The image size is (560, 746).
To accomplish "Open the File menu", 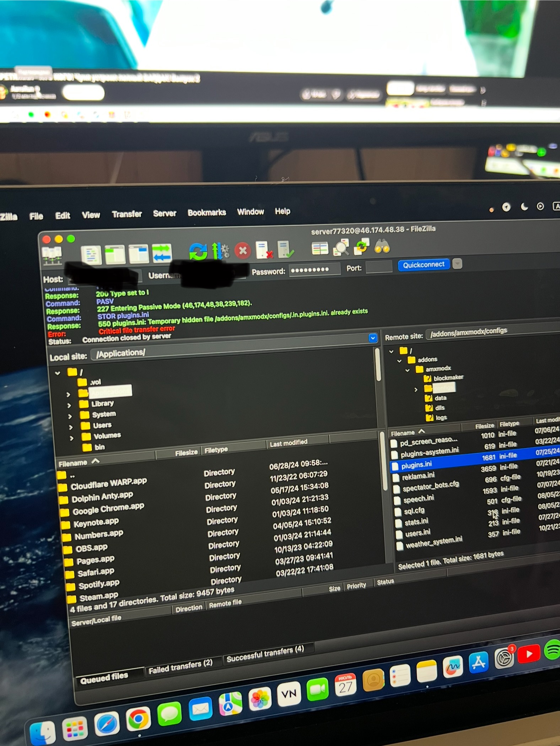I will [x=36, y=216].
